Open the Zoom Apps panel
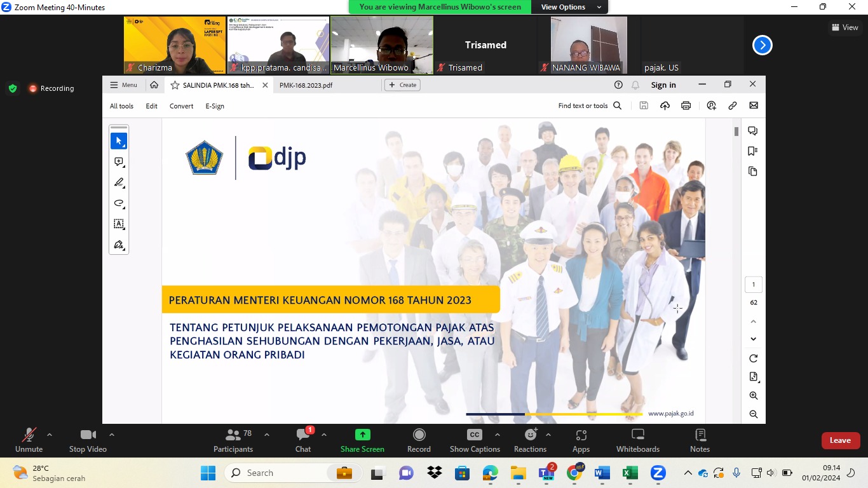 click(581, 440)
